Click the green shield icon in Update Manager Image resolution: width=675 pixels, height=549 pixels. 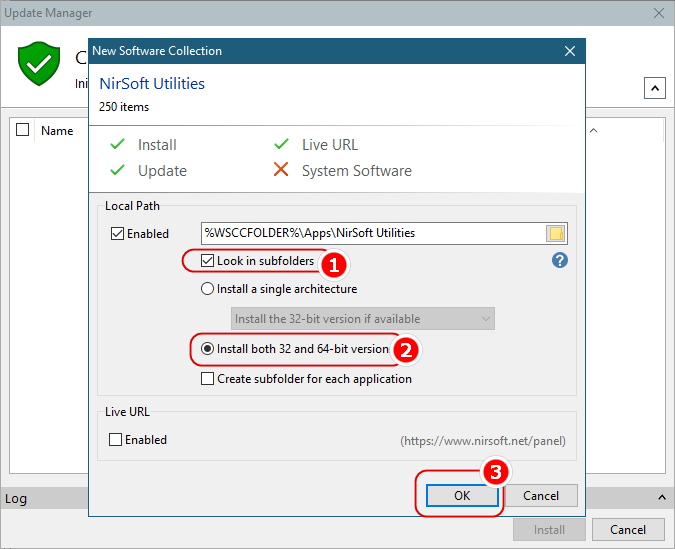coord(39,63)
